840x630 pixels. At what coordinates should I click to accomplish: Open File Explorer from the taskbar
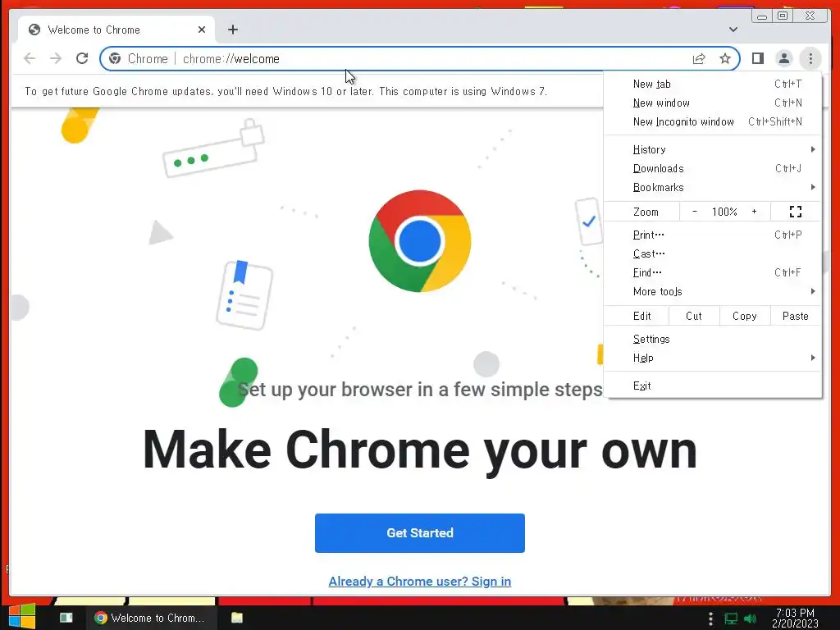[x=237, y=618]
